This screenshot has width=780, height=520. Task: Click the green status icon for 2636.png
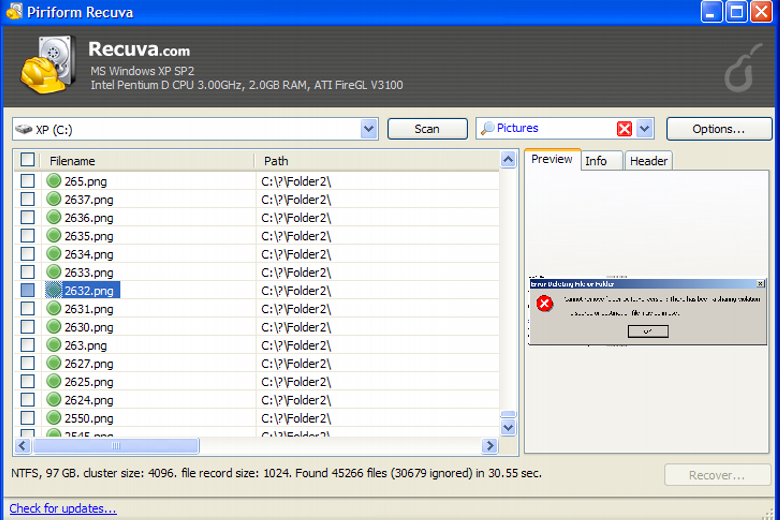53,217
